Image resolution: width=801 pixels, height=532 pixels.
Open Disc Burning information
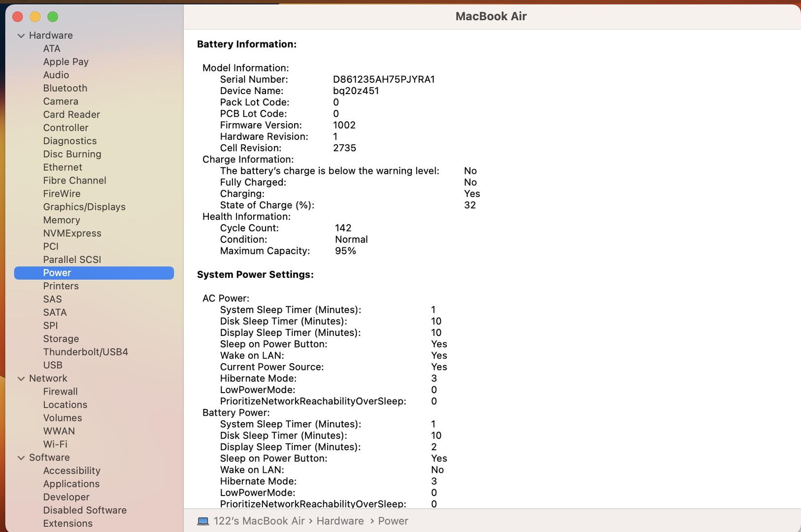72,154
